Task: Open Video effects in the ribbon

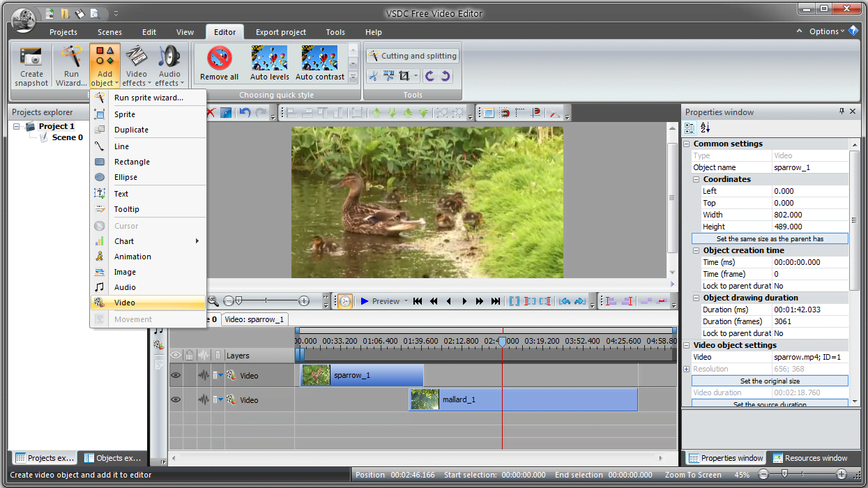Action: tap(136, 66)
